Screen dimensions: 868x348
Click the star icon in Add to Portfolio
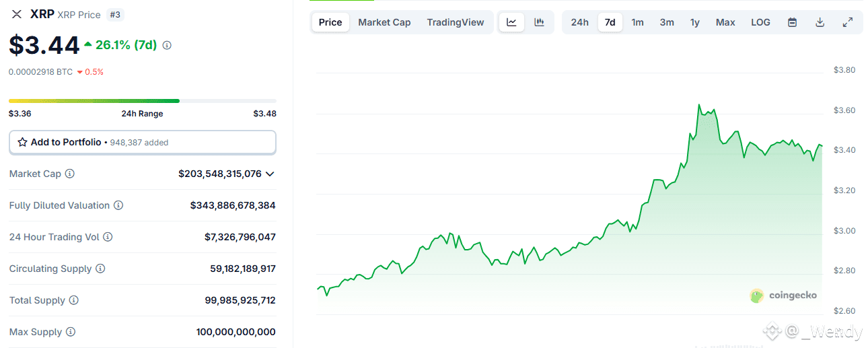(22, 142)
